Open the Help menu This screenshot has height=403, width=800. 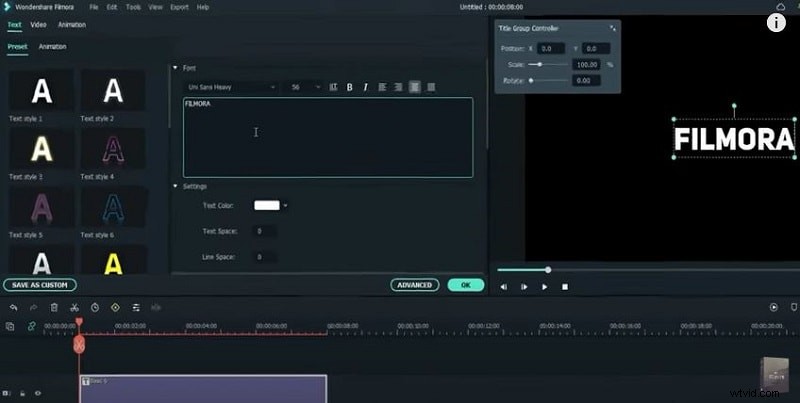tap(203, 7)
